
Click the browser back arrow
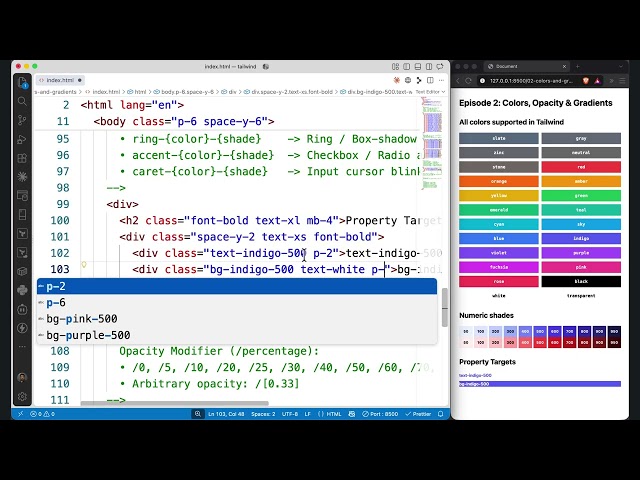click(x=458, y=81)
